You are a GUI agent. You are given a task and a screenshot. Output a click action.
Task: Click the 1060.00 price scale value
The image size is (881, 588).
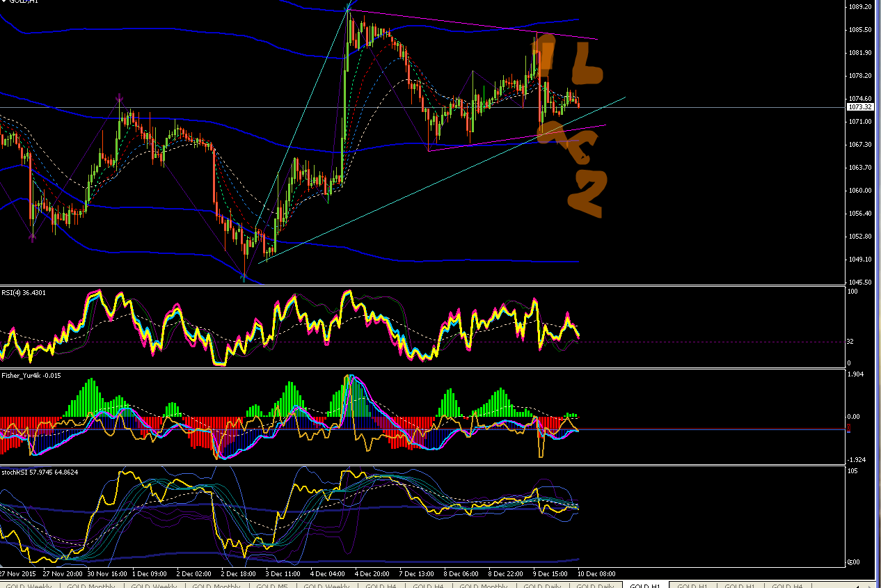(x=860, y=191)
